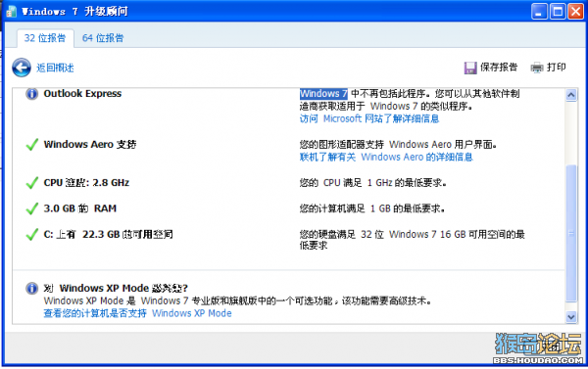Click the text 您的图形适配器支持 Windows Aero 用户界面
Viewport: 588px width, 369px height.
click(398, 144)
